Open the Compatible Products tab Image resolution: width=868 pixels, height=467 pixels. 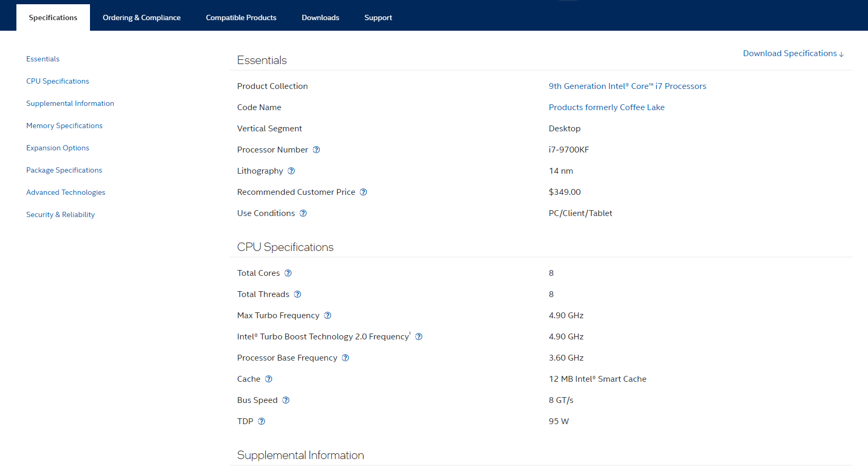click(x=241, y=17)
